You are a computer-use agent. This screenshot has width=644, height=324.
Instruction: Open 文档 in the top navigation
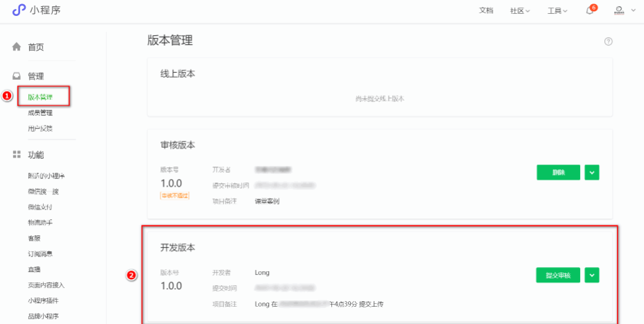click(x=486, y=10)
